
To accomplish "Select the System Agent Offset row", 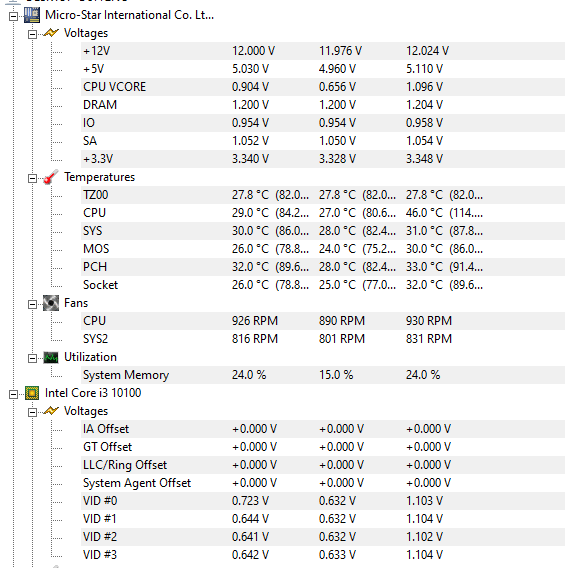I will (323, 483).
